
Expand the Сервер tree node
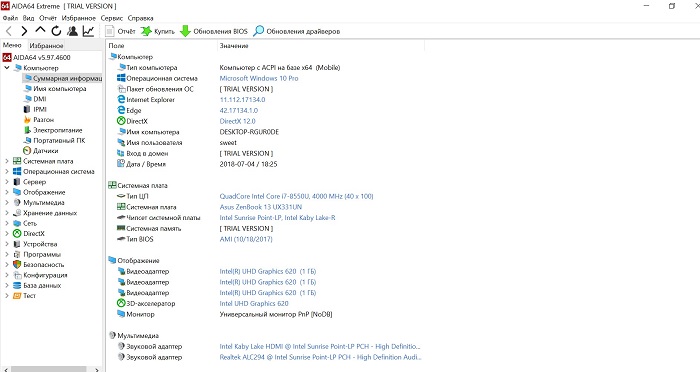[7, 182]
